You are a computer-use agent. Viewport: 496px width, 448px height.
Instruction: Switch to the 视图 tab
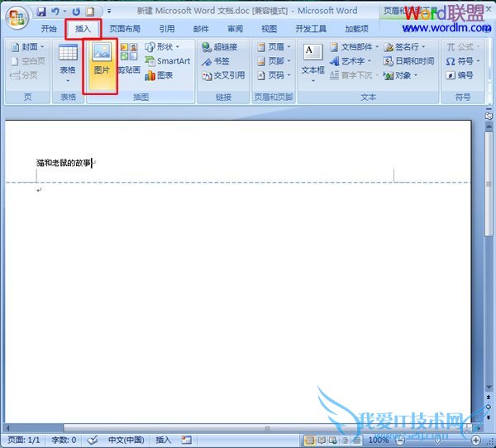point(269,29)
